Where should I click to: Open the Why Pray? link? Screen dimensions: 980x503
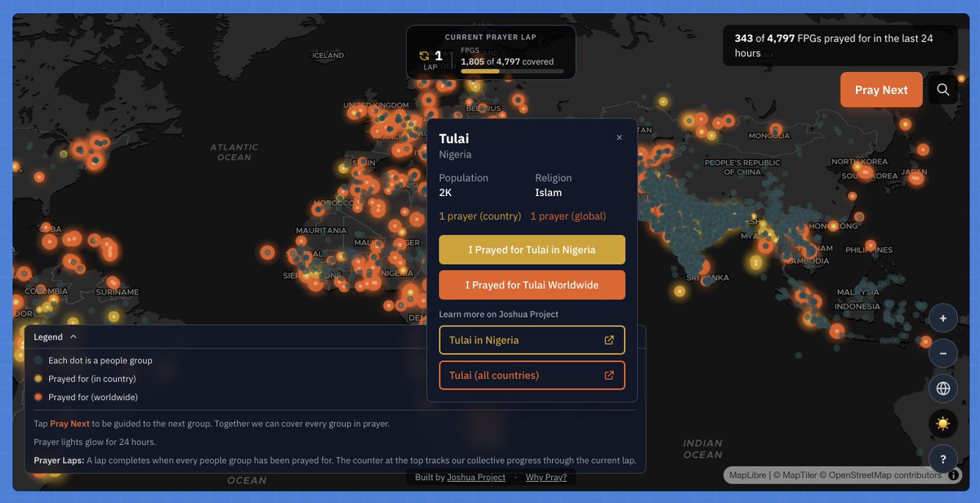click(546, 478)
